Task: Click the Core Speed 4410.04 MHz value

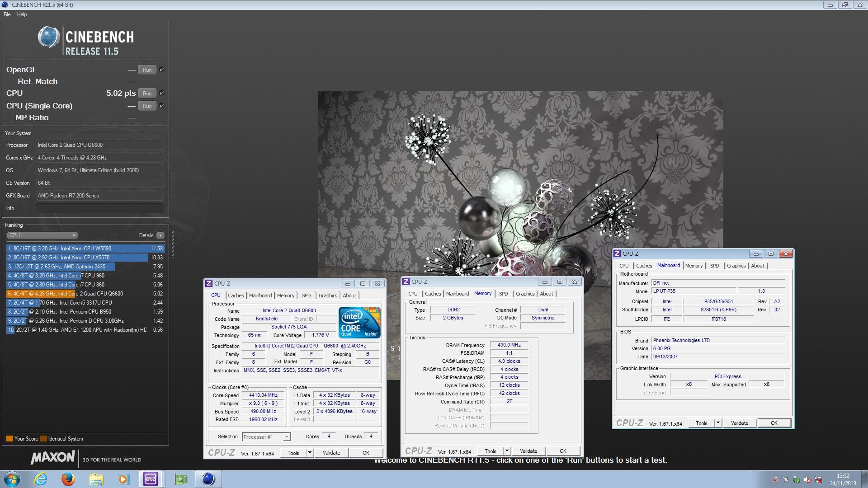Action: [263, 395]
